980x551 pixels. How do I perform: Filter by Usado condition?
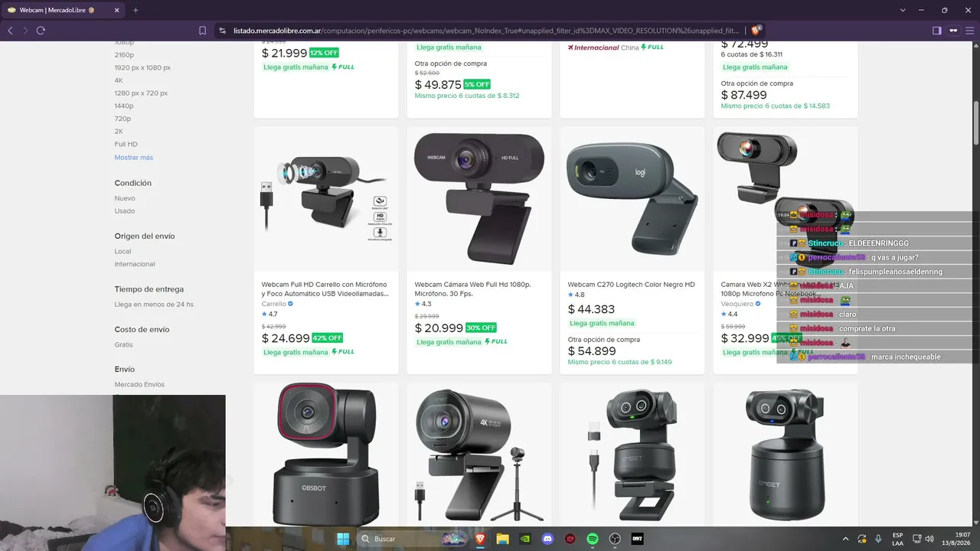[x=125, y=210]
